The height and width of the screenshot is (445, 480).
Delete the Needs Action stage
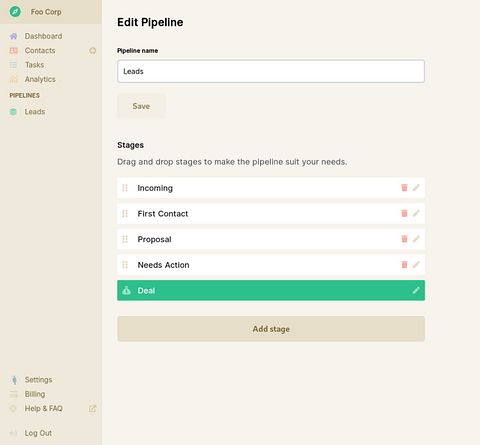tap(404, 265)
